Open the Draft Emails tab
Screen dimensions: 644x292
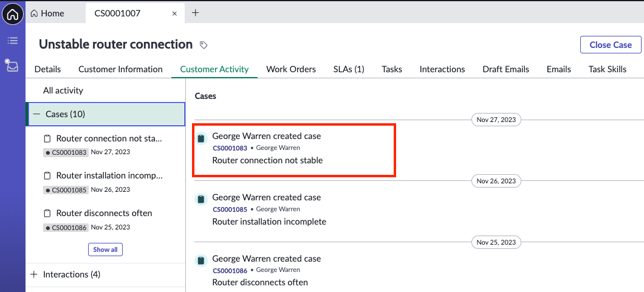click(x=505, y=69)
